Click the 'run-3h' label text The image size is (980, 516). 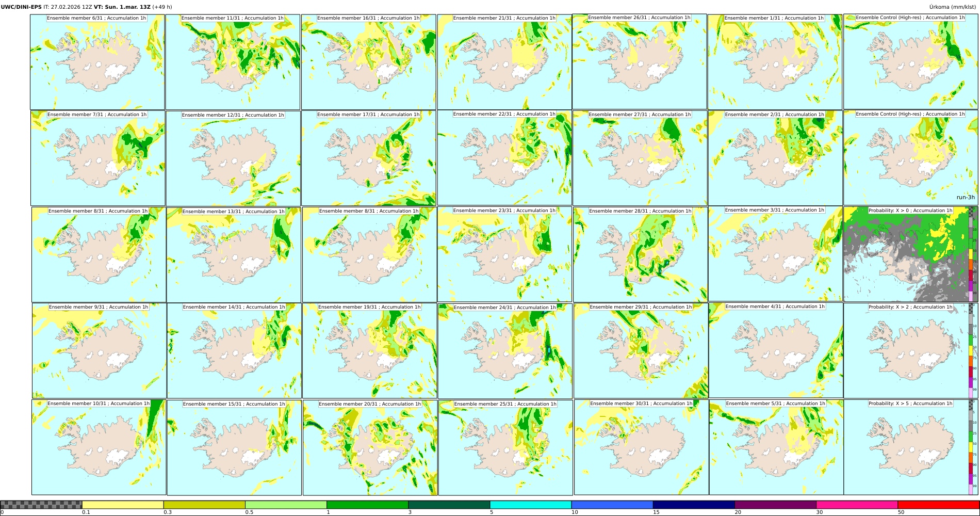(x=966, y=197)
